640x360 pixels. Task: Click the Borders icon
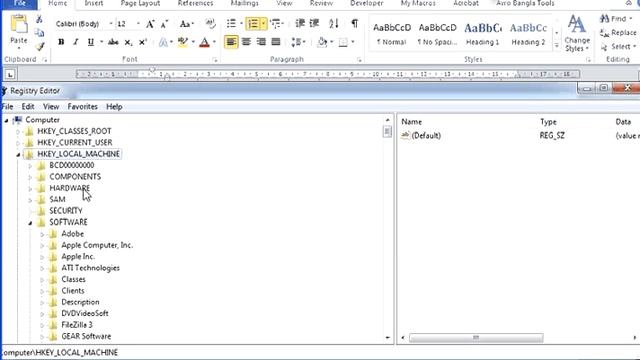[x=343, y=42]
